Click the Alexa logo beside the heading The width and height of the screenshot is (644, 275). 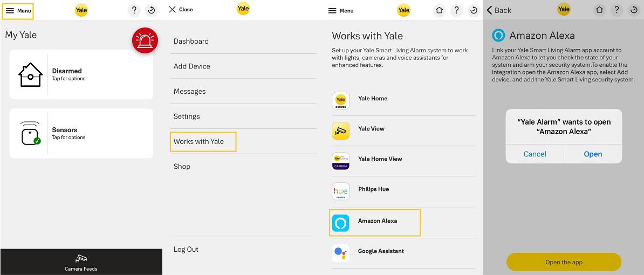tap(498, 35)
